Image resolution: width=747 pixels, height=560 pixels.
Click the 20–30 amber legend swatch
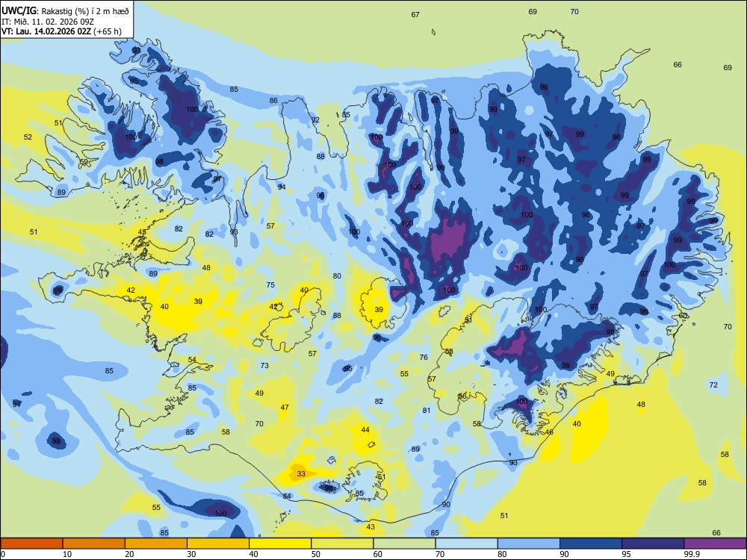click(x=156, y=544)
